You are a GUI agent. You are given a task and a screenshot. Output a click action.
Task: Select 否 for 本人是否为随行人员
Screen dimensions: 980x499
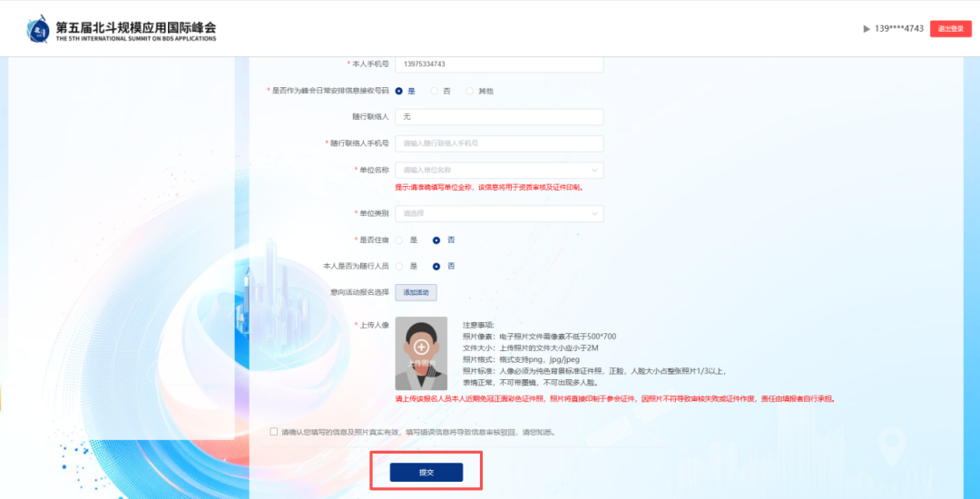pyautogui.click(x=436, y=266)
